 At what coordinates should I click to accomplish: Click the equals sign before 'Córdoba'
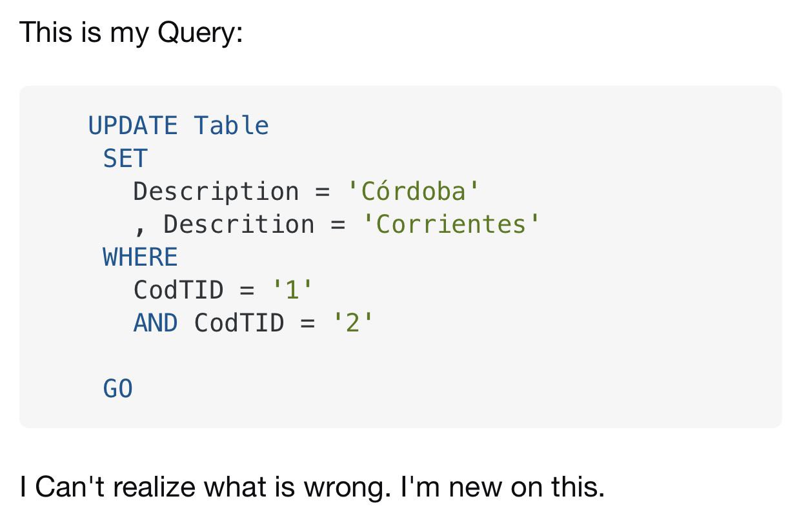click(322, 192)
